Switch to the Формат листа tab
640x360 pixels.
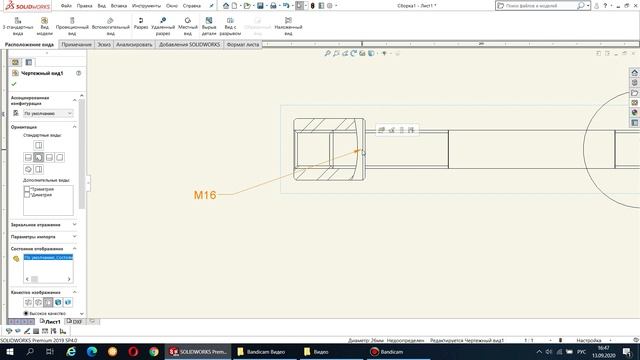[243, 44]
